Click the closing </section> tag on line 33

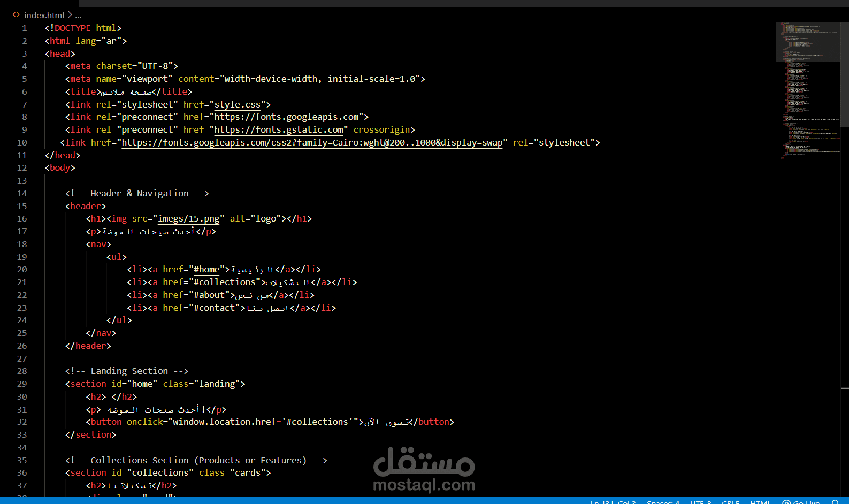91,434
